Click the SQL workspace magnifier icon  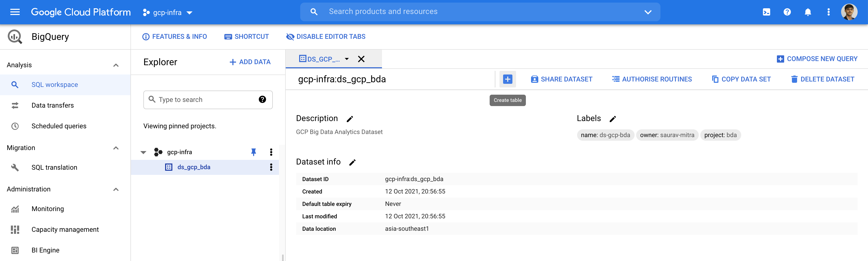pos(15,85)
